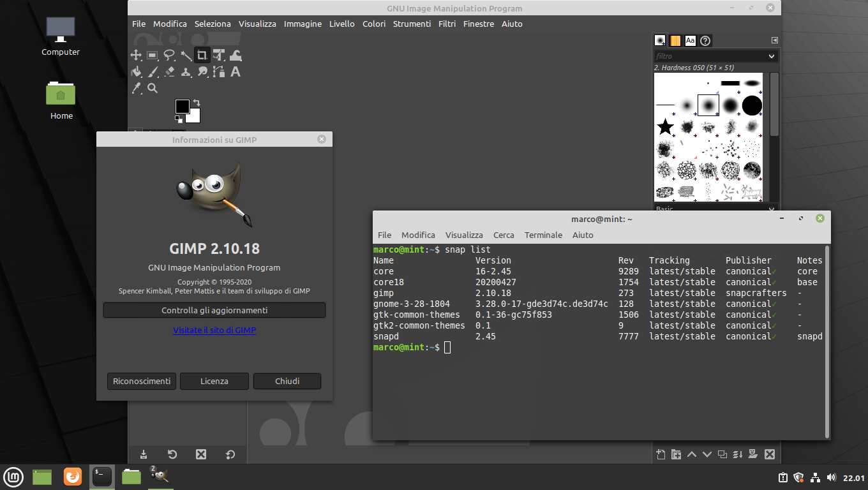Select the Zoom magnifier tool

point(153,88)
